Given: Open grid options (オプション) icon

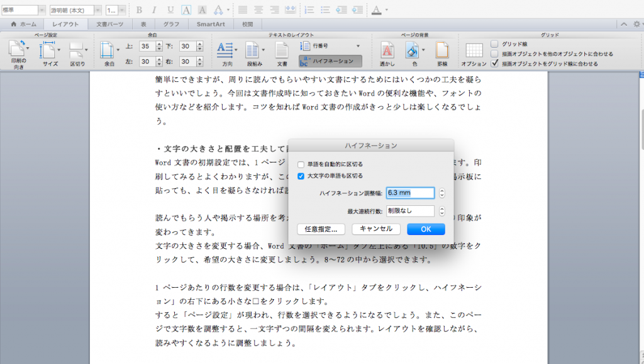Looking at the screenshot, I should (x=474, y=50).
